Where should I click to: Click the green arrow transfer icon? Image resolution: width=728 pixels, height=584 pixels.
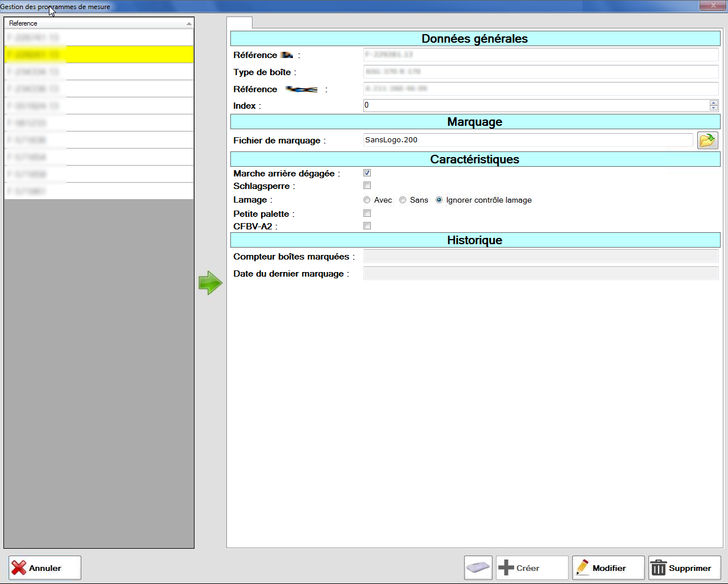click(x=210, y=283)
